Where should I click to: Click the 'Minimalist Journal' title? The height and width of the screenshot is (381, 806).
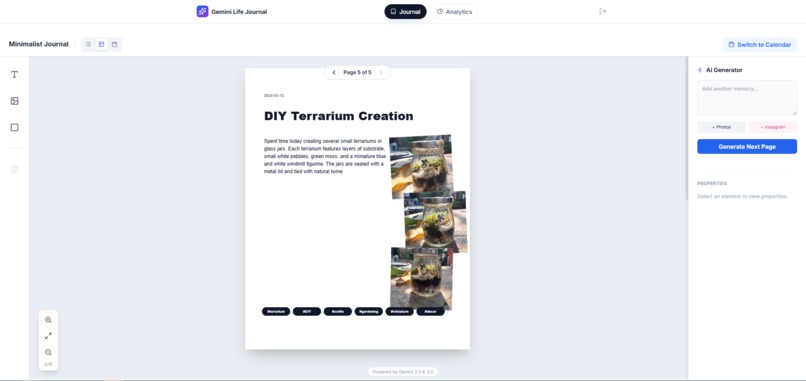tap(39, 44)
